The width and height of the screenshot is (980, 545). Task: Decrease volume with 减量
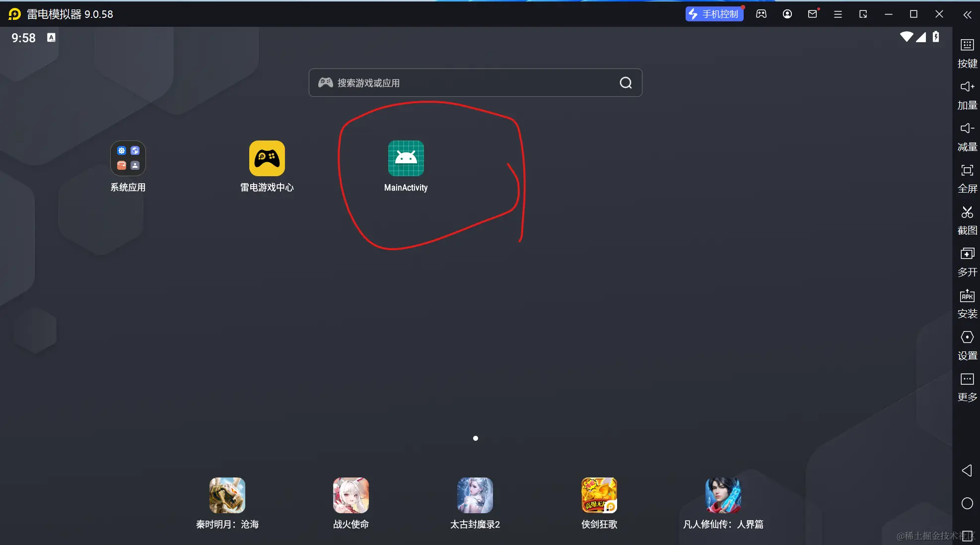tap(967, 137)
